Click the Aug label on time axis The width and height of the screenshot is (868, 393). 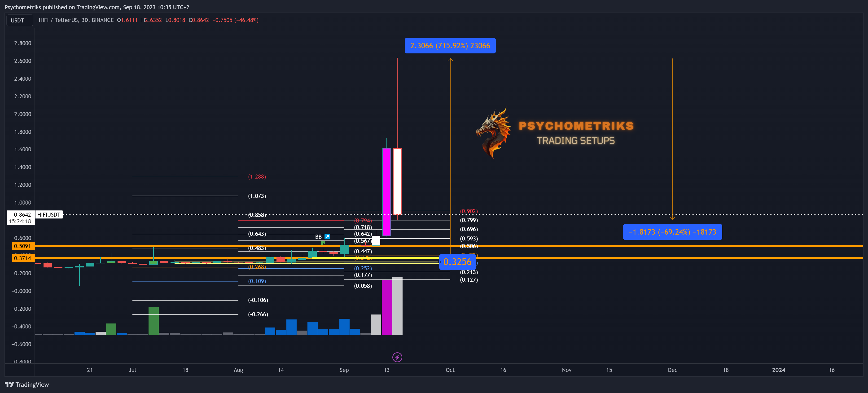[x=238, y=370]
